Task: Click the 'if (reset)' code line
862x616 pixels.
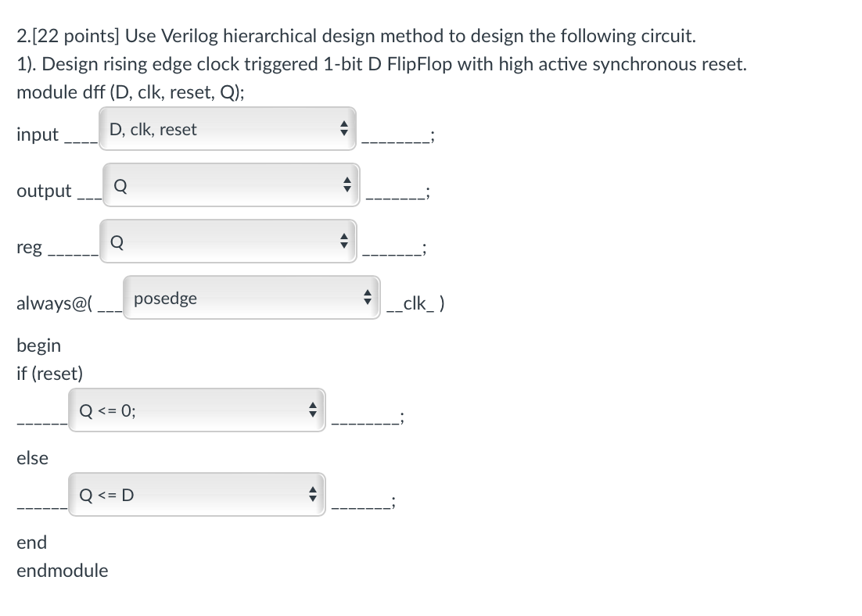Action: [50, 374]
